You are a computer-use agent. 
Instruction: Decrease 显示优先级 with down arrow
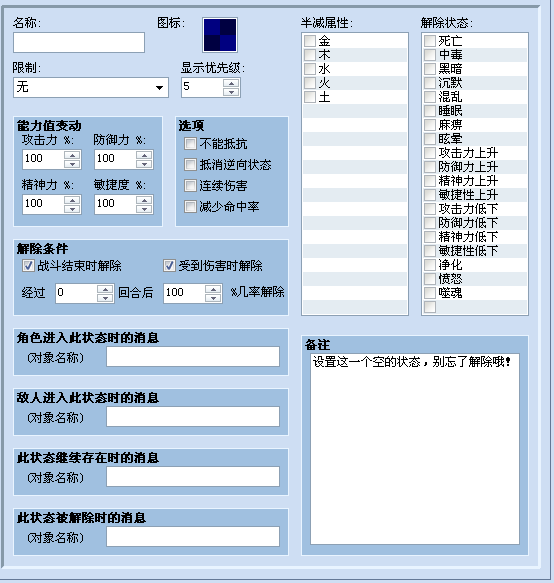[231, 92]
